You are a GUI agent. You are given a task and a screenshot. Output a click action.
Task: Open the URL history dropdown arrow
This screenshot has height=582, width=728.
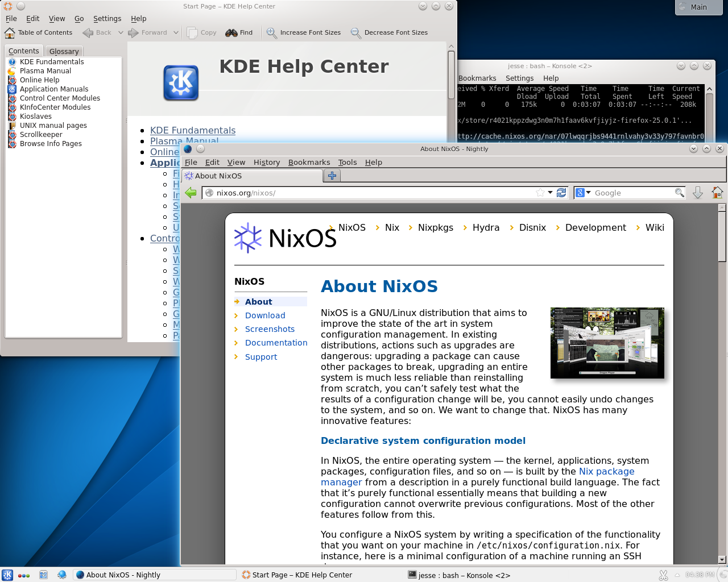tap(550, 193)
